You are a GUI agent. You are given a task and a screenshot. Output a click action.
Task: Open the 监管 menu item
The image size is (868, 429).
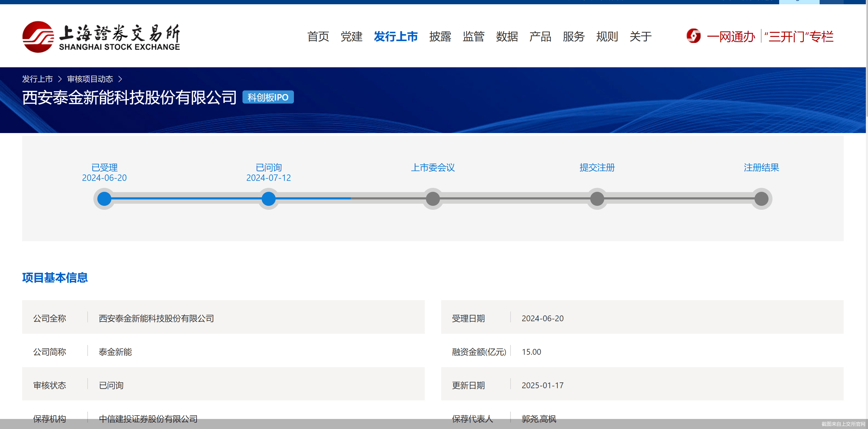coord(473,37)
